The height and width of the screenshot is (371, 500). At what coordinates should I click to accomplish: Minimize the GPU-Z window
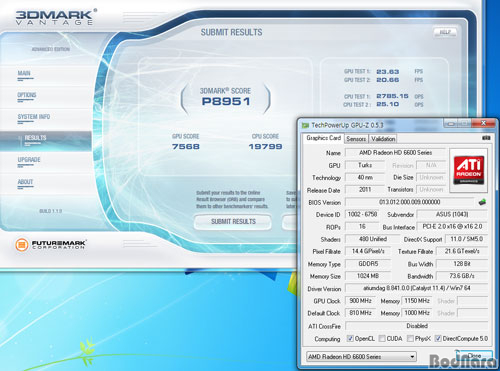tap(450, 124)
